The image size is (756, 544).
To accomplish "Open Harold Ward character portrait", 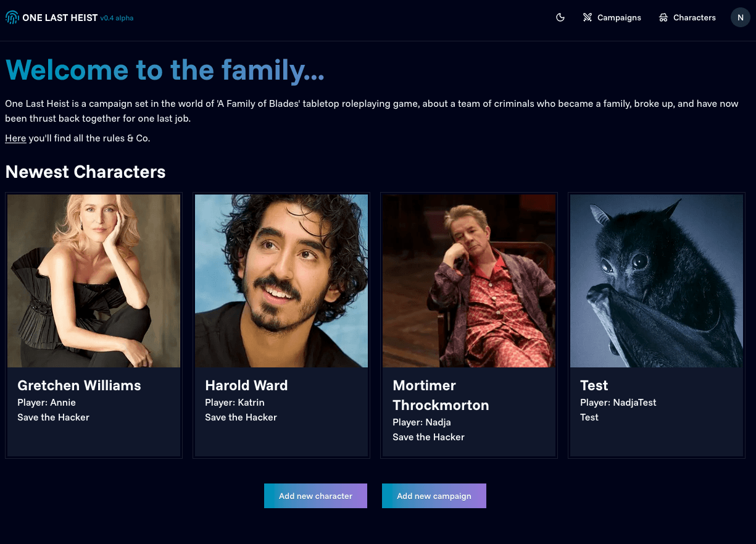I will pos(281,281).
